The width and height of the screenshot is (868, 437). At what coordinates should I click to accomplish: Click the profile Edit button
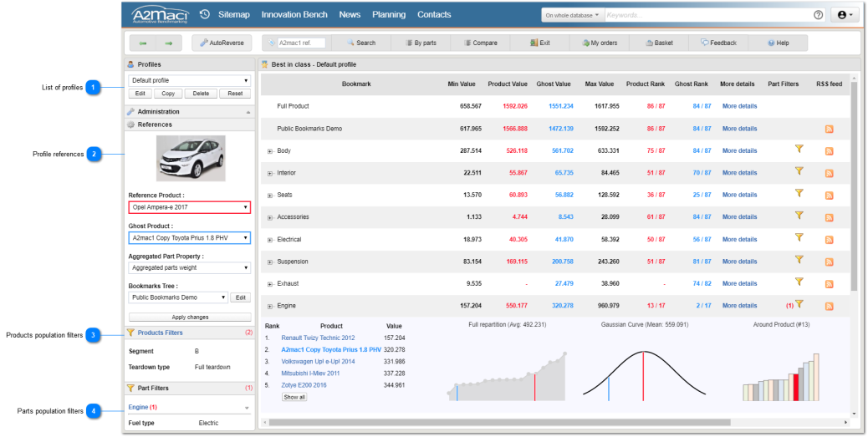(x=140, y=94)
